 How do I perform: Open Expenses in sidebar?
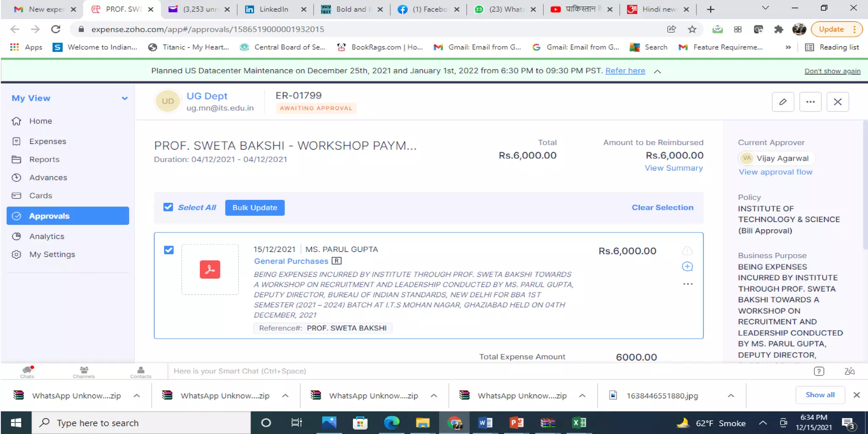(47, 141)
